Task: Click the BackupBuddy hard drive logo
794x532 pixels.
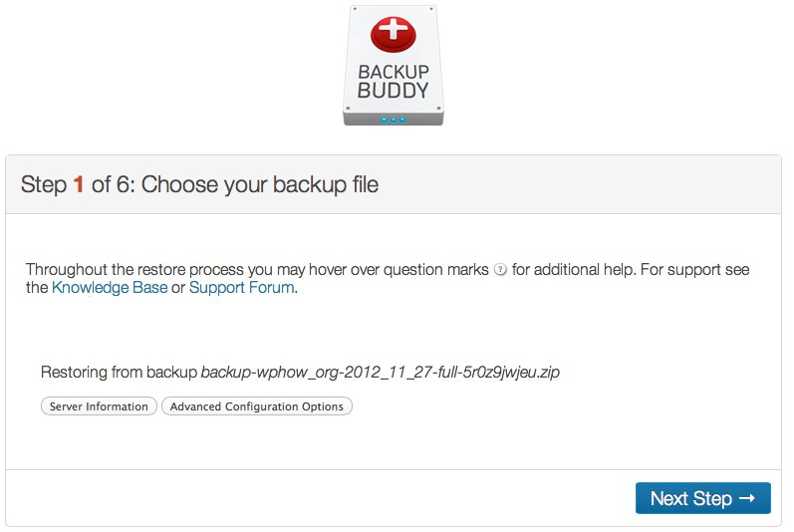Action: pos(394,66)
